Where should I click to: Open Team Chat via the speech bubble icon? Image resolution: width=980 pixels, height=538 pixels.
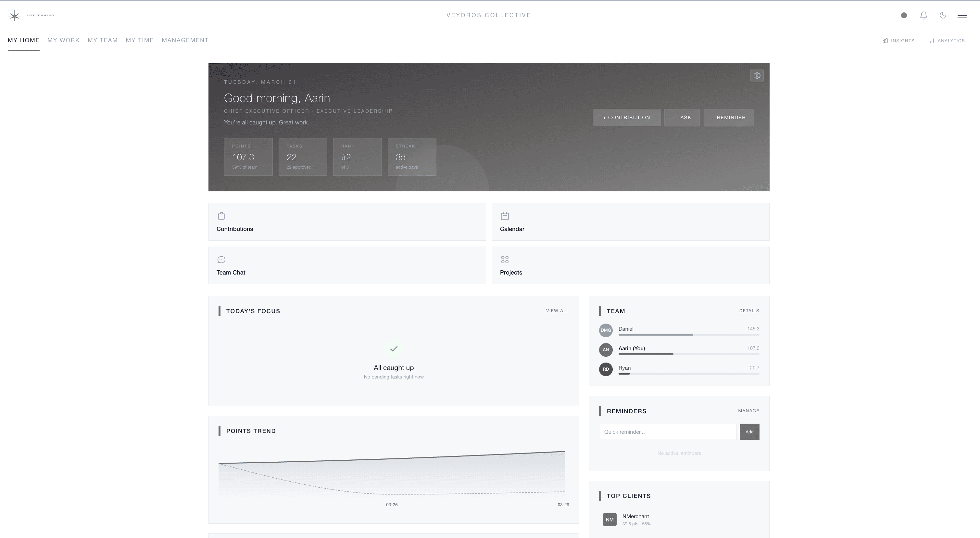point(221,259)
